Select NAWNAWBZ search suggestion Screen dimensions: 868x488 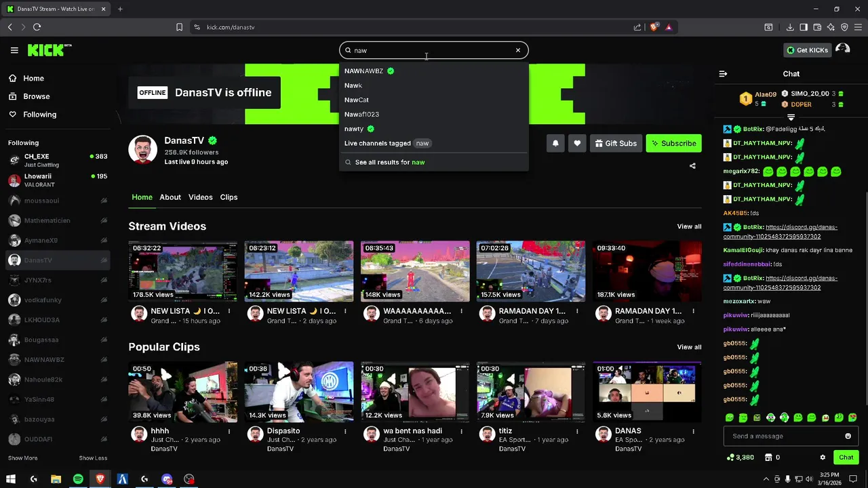(434, 70)
